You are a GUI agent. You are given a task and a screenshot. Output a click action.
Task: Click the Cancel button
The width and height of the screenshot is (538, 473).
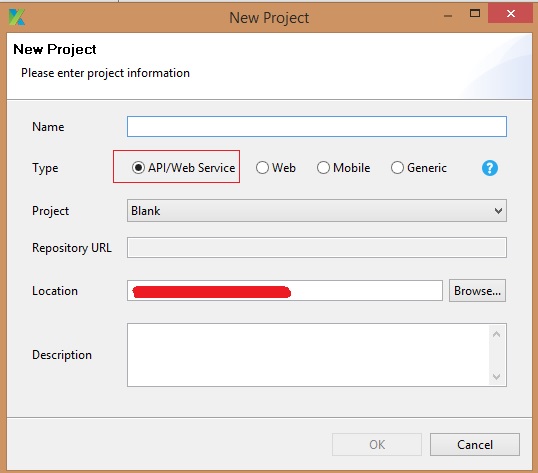tap(475, 445)
